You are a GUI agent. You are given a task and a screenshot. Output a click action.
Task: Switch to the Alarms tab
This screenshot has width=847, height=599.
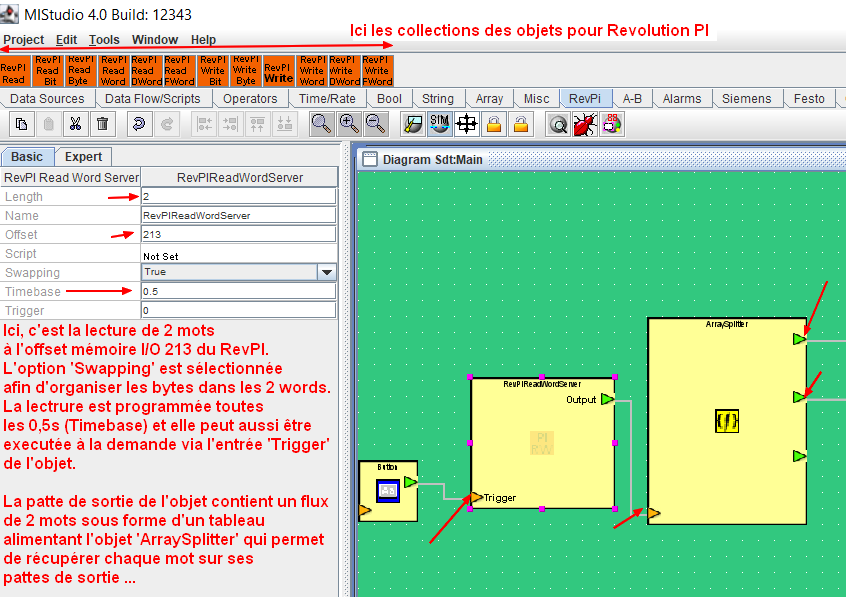(682, 99)
